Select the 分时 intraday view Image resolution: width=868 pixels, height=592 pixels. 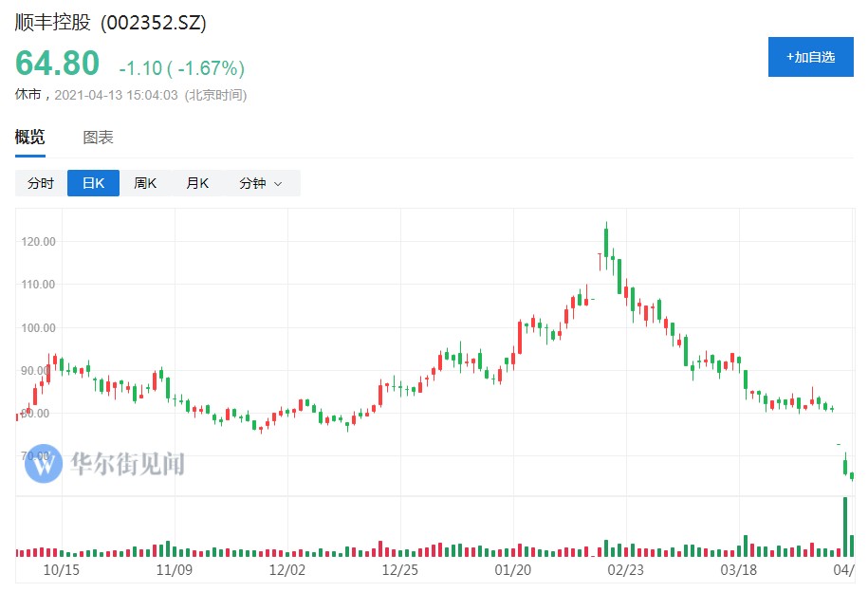tap(41, 183)
